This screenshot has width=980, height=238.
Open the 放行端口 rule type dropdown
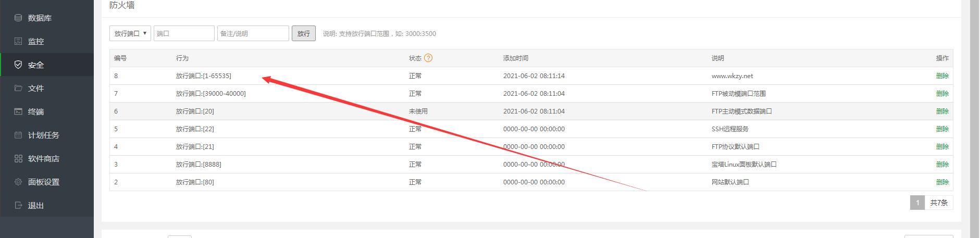130,33
